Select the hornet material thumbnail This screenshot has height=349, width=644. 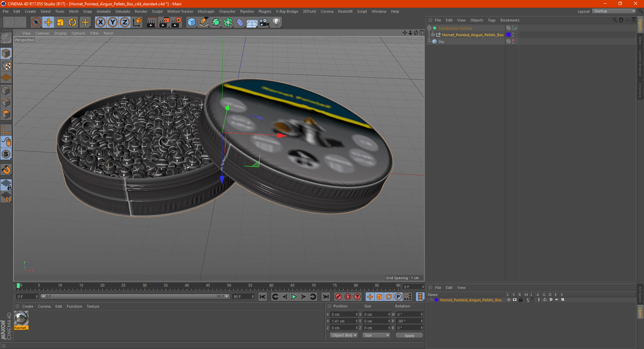pyautogui.click(x=21, y=318)
